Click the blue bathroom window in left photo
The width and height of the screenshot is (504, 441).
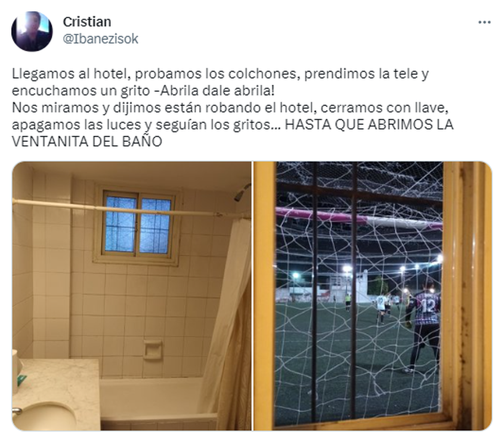[x=138, y=225]
